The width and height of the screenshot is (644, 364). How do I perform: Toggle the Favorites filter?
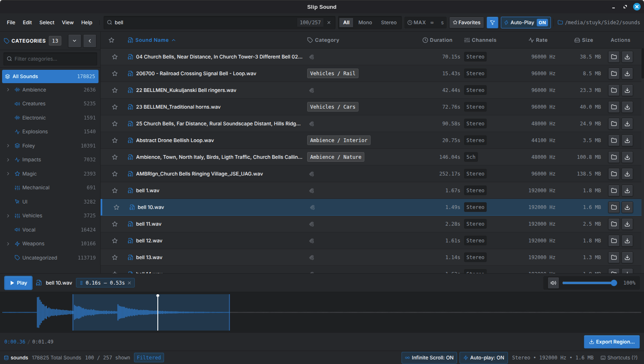tap(467, 23)
